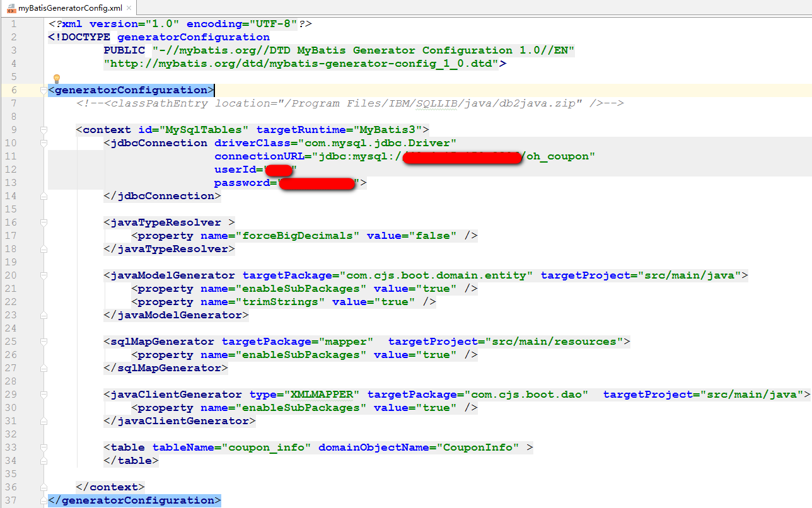Collapse sqlMapGenerator fold at line 25
The width and height of the screenshot is (812, 508).
pyautogui.click(x=43, y=342)
